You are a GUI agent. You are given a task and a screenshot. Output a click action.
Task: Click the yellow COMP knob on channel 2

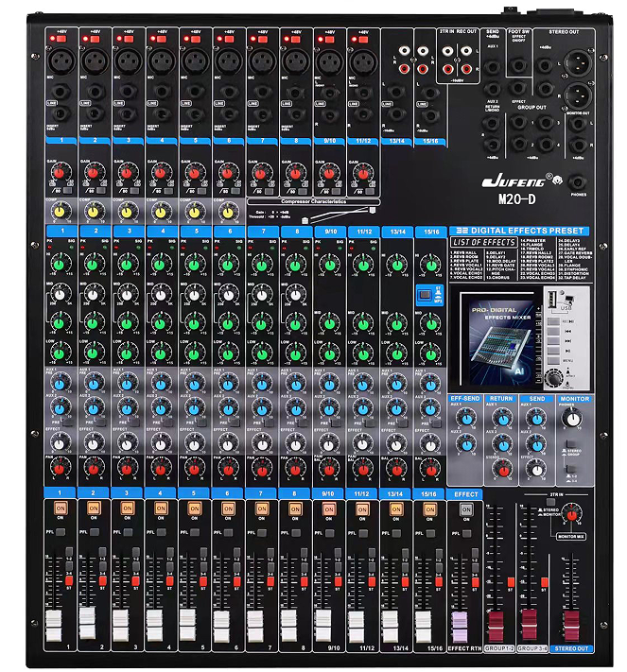point(93,211)
